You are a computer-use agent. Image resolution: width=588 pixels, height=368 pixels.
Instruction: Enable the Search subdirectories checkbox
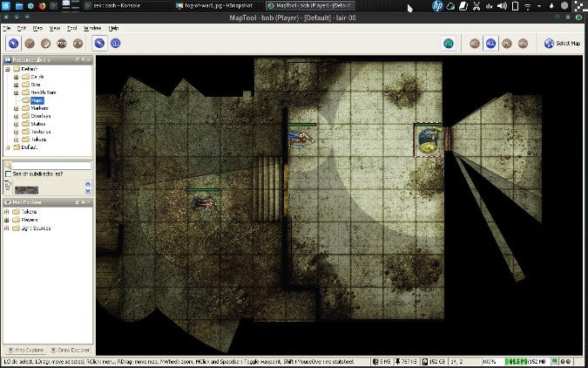(9, 174)
